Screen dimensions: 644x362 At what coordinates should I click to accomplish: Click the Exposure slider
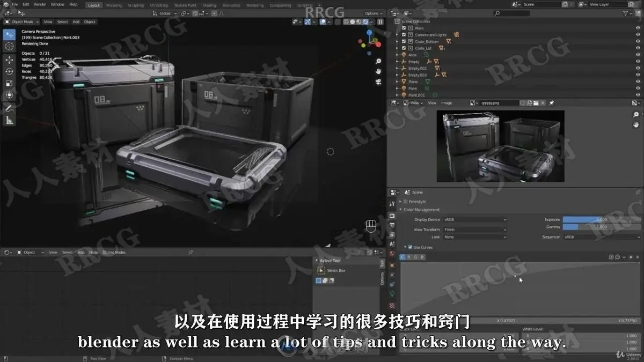[x=602, y=219]
